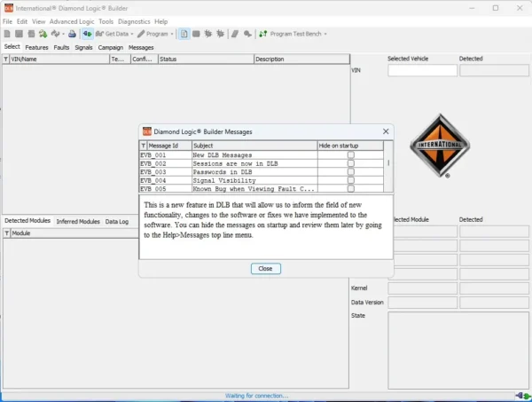Close the Builder Messages dialog with X

386,131
